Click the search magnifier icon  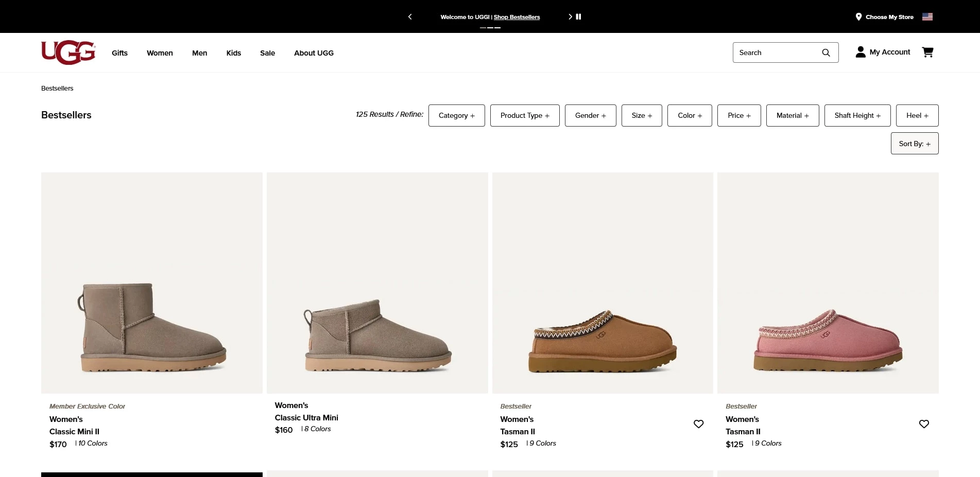tap(826, 52)
